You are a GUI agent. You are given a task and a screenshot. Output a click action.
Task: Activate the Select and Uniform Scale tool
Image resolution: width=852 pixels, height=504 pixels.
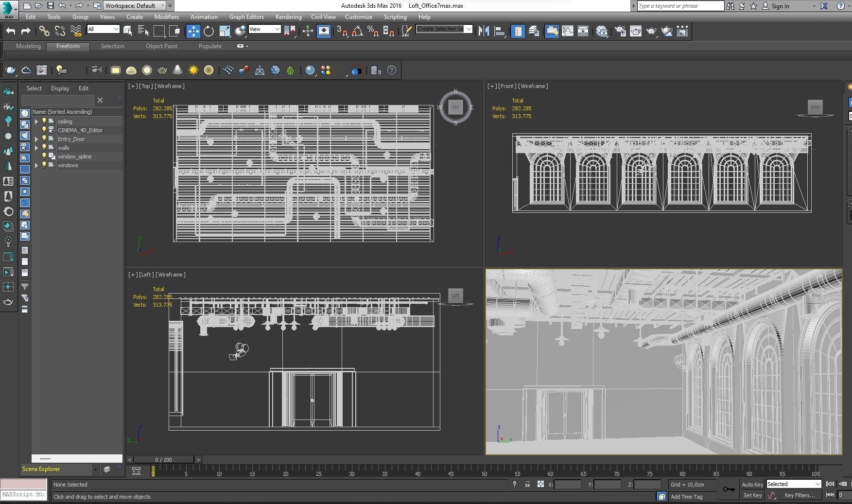point(225,31)
